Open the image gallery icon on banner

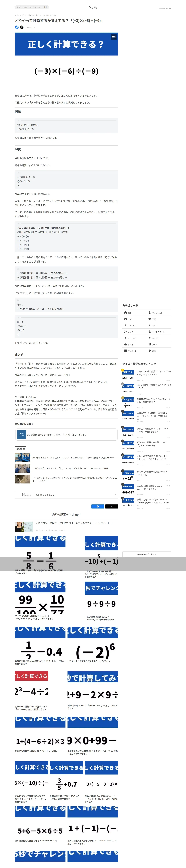point(113,37)
